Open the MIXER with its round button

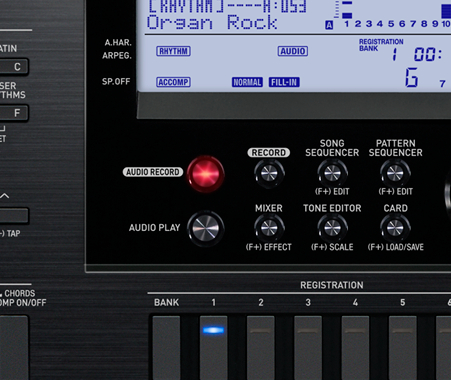269,228
